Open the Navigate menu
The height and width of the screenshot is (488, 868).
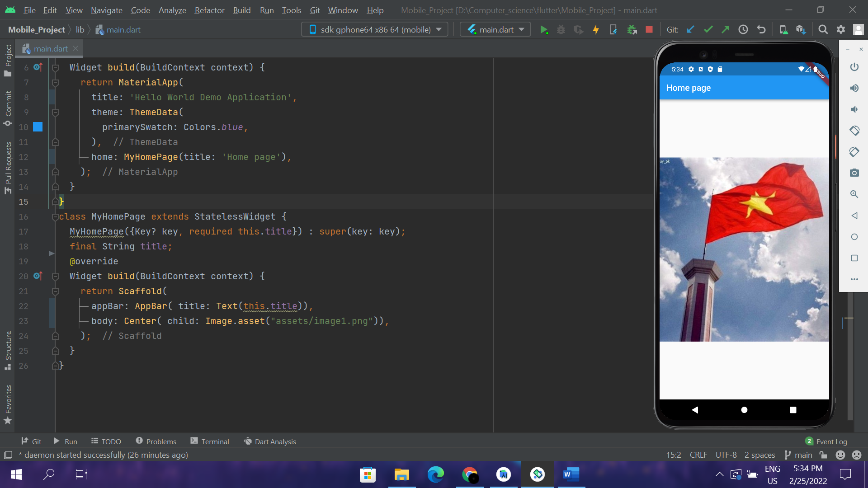tap(107, 10)
